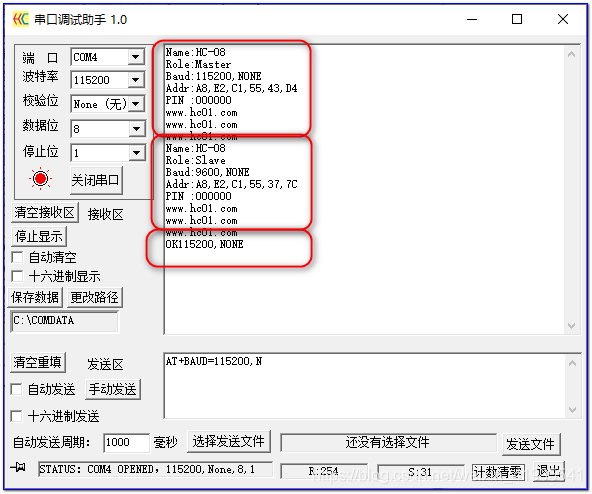Open the data bits dropdown showing 8
This screenshot has height=494, width=592.
136,129
